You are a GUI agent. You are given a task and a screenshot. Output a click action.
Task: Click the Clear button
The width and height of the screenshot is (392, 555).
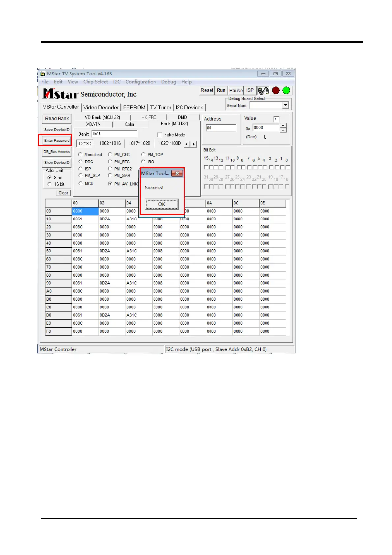pos(63,193)
